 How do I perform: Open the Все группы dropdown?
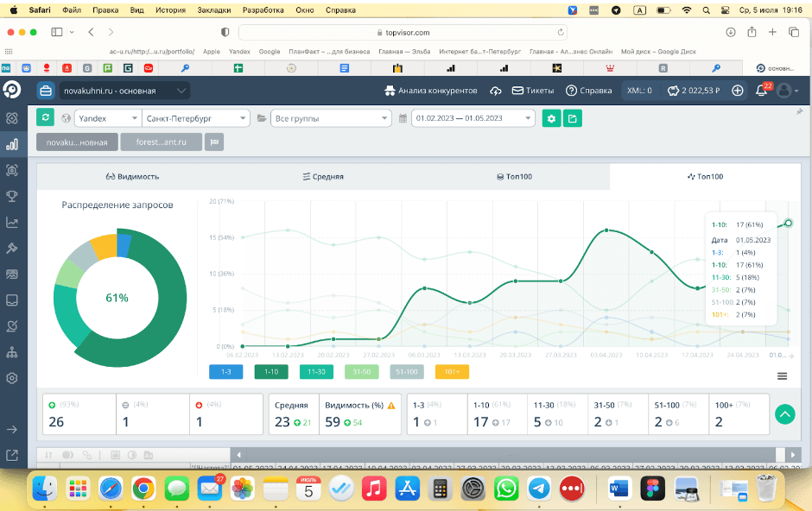coord(330,118)
